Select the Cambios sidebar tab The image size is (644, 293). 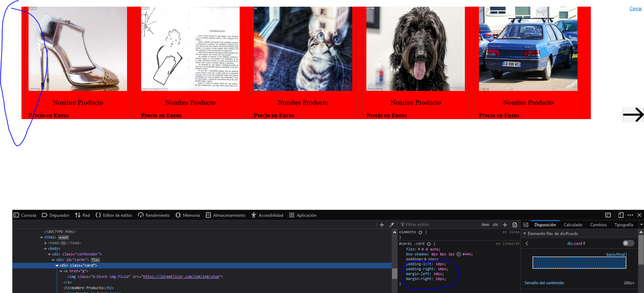598,225
